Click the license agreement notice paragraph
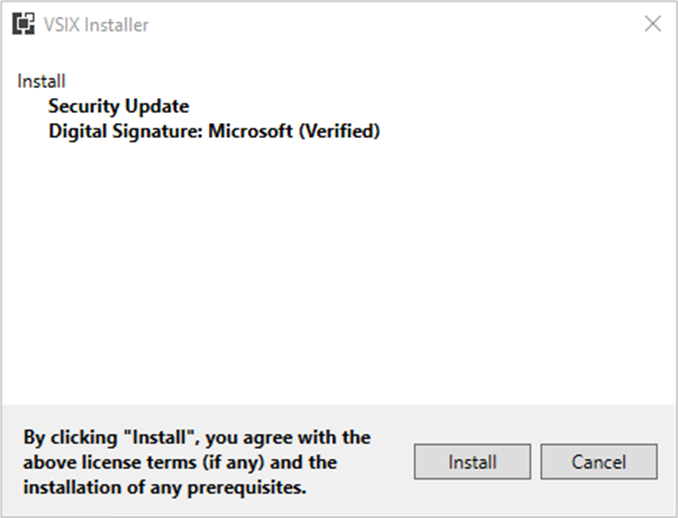Viewport: 678px width, 518px height. 196,462
